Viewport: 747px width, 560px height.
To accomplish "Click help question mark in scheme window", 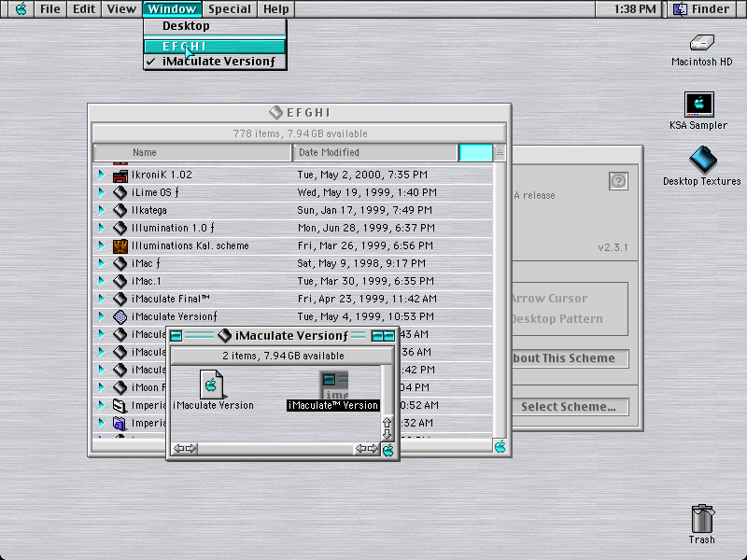I will (x=618, y=181).
